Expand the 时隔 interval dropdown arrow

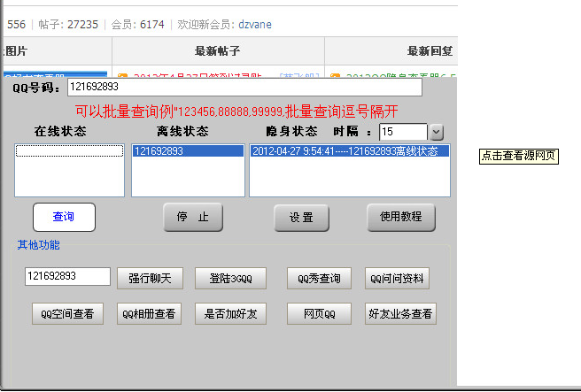pyautogui.click(x=437, y=132)
